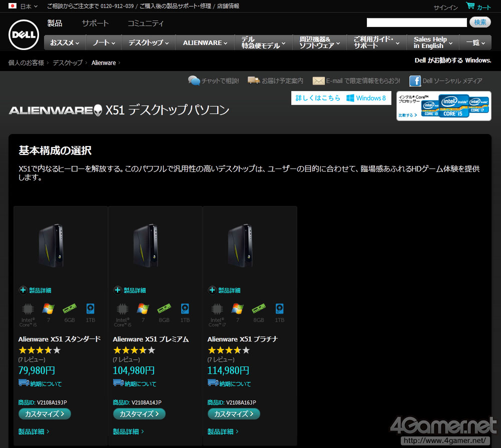Click (7 レビュー) under X51 プレミアム
501x448 pixels.
pyautogui.click(x=126, y=359)
